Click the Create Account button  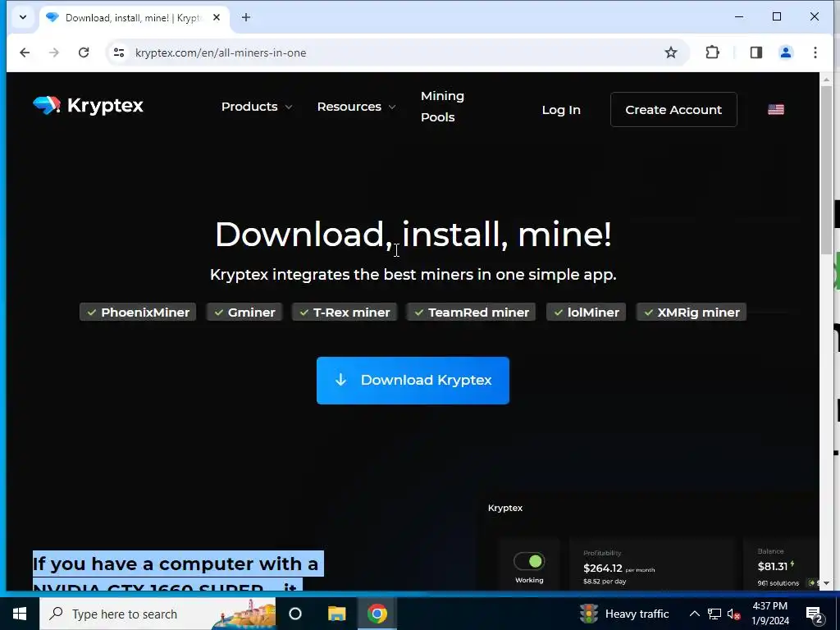point(673,110)
